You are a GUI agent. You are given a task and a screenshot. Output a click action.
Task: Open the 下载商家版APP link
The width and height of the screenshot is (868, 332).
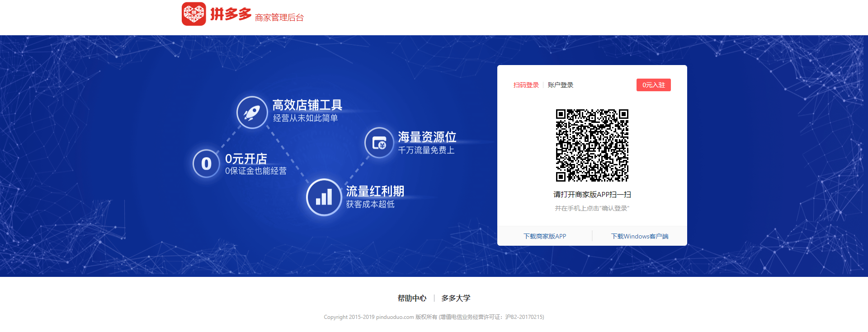click(545, 236)
